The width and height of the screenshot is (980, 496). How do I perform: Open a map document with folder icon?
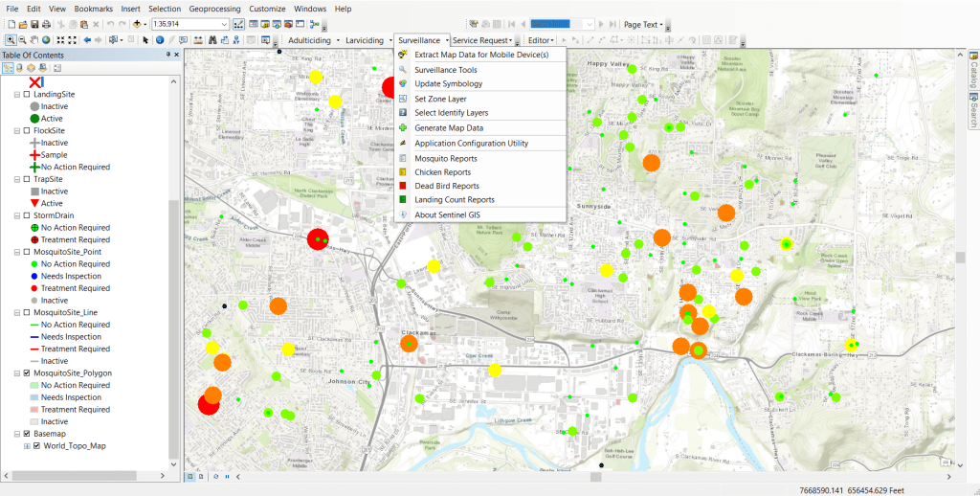[x=23, y=24]
